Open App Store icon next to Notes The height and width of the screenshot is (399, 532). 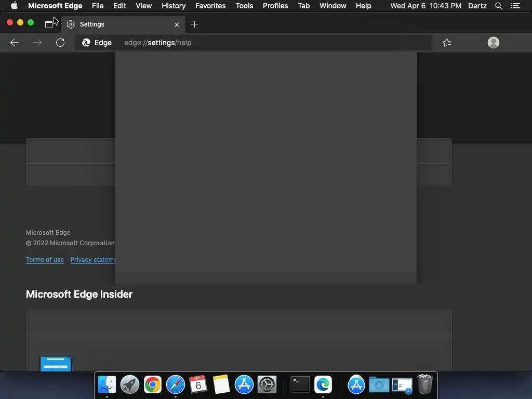(x=244, y=385)
